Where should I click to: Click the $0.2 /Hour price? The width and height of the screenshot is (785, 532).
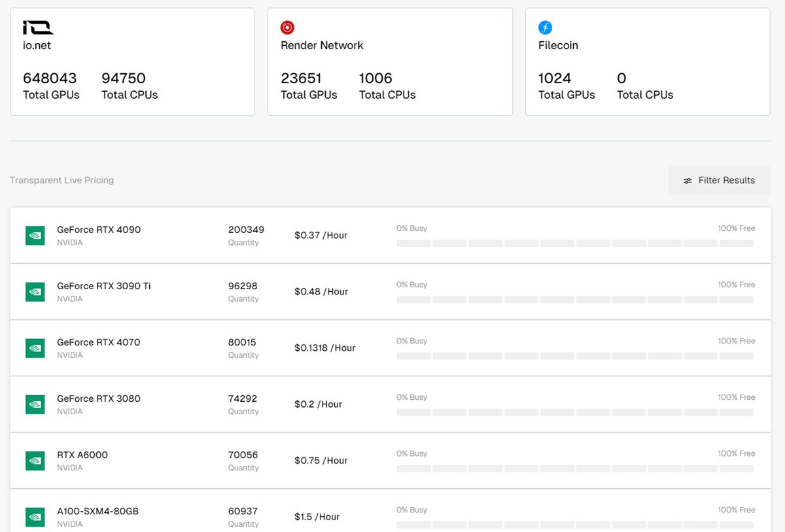(x=319, y=404)
